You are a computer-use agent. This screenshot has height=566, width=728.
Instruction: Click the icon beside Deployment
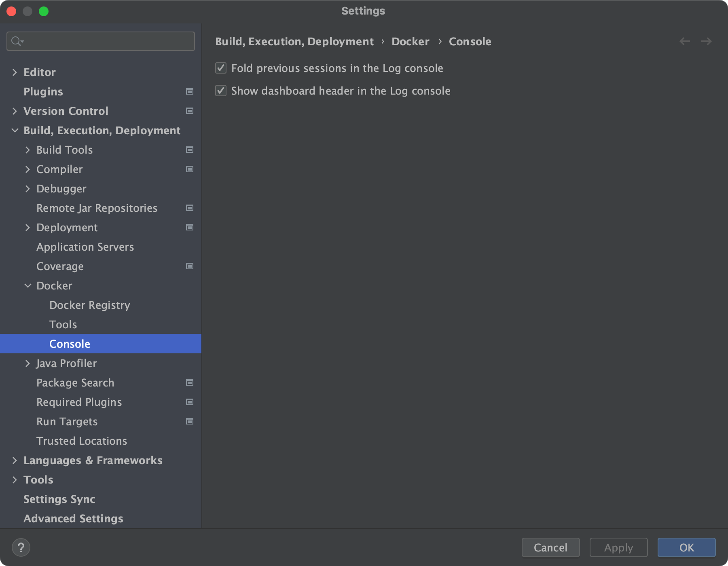pos(189,227)
